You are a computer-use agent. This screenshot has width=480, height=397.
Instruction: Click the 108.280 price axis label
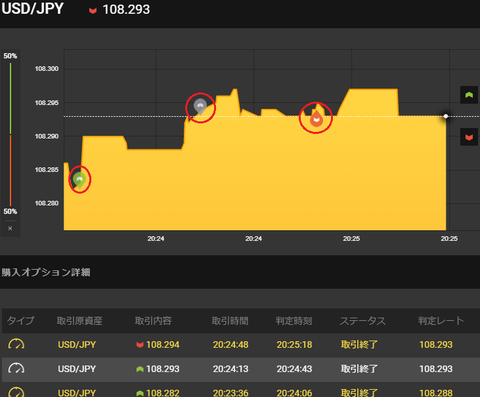click(47, 203)
